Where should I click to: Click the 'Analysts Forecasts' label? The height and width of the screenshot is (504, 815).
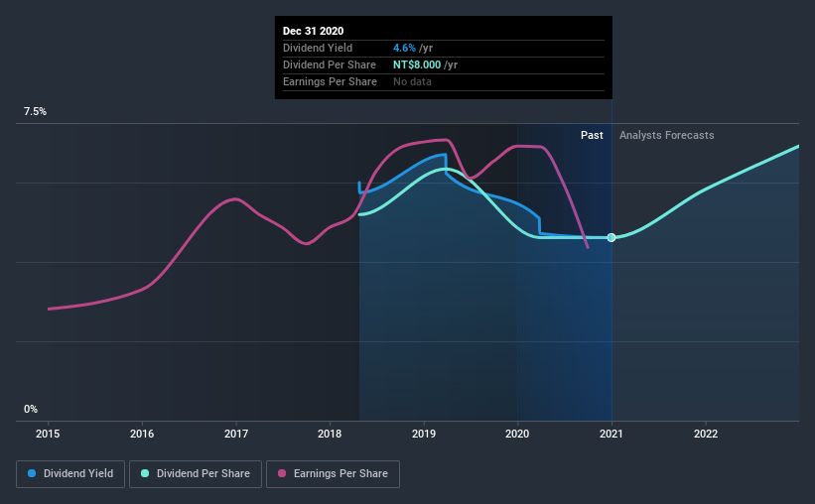pos(666,135)
